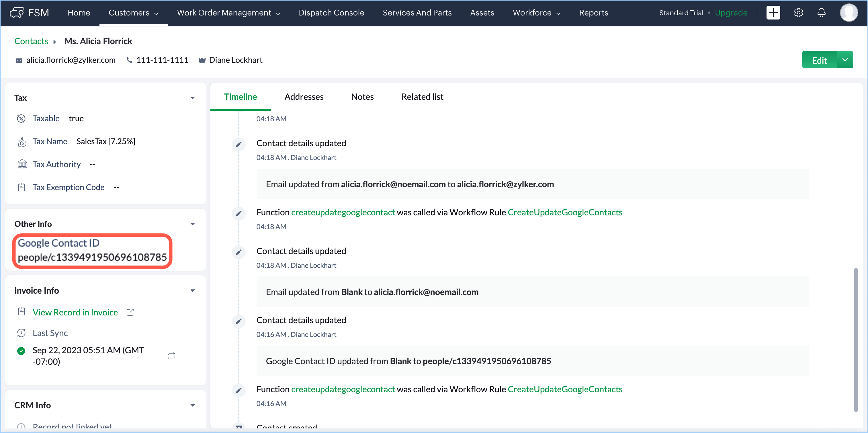Collapse the Tax section

(x=192, y=98)
